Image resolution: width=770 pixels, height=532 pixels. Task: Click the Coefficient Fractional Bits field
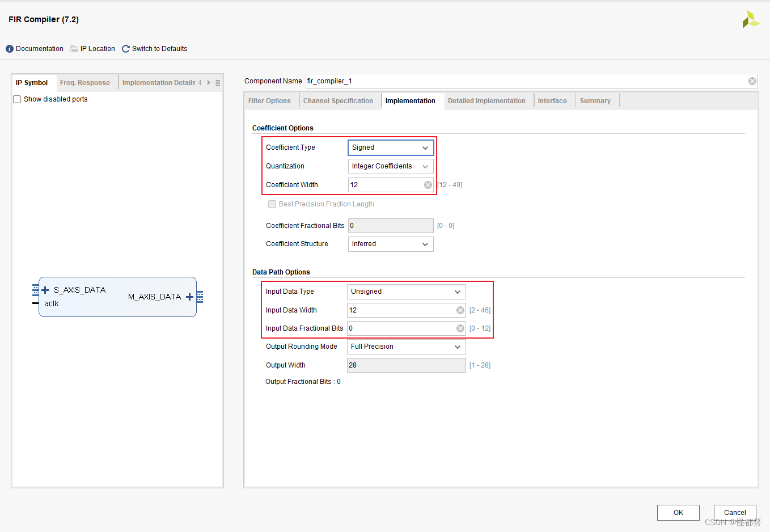(391, 226)
